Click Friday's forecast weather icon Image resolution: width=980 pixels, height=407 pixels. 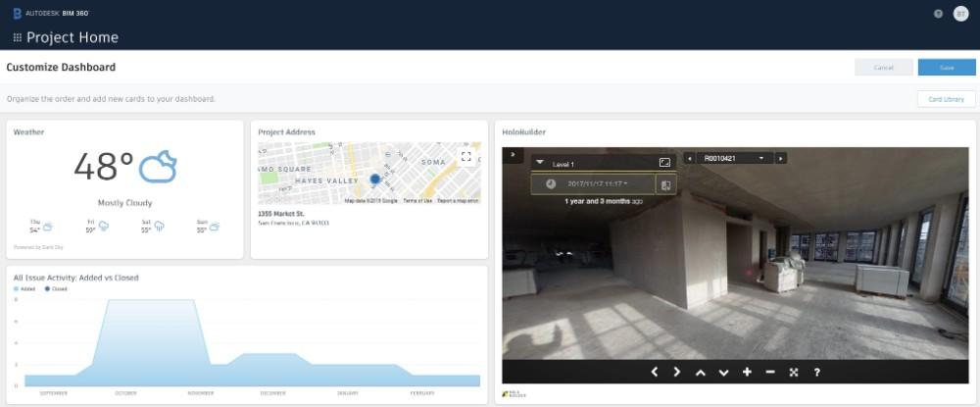click(x=104, y=227)
